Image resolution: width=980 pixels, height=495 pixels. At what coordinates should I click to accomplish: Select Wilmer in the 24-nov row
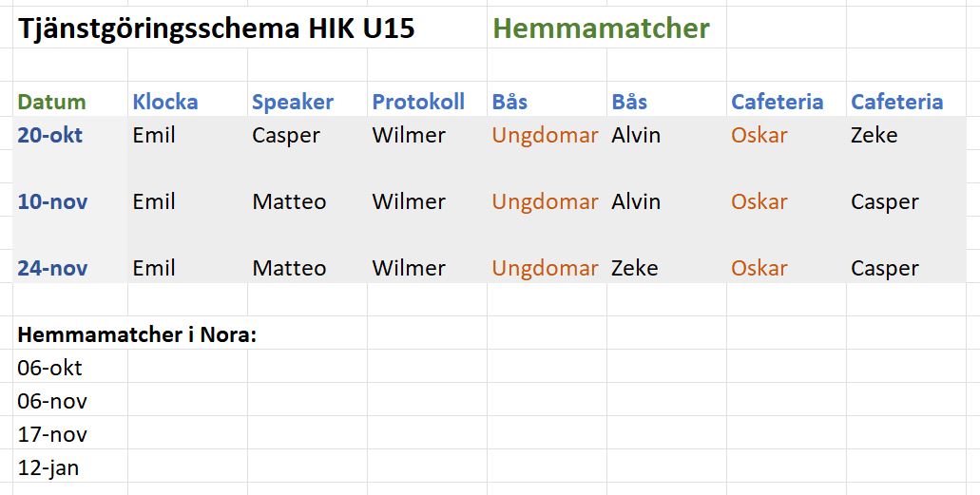409,268
